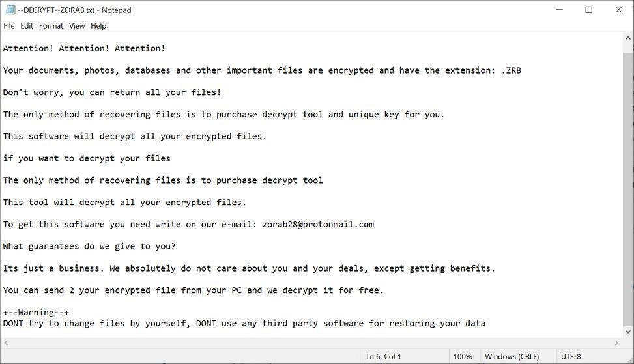Click the 100% zoom indicator in status bar
Image resolution: width=634 pixels, height=364 pixels.
pos(463,357)
